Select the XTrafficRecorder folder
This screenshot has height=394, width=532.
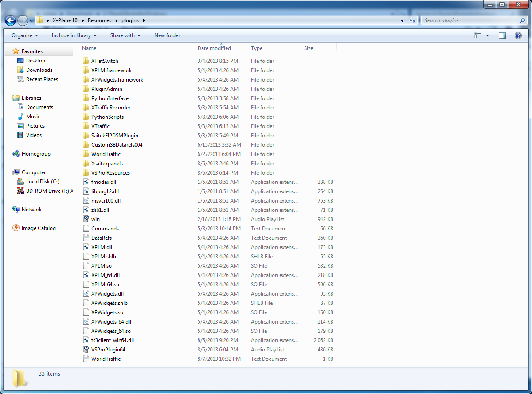coord(111,108)
